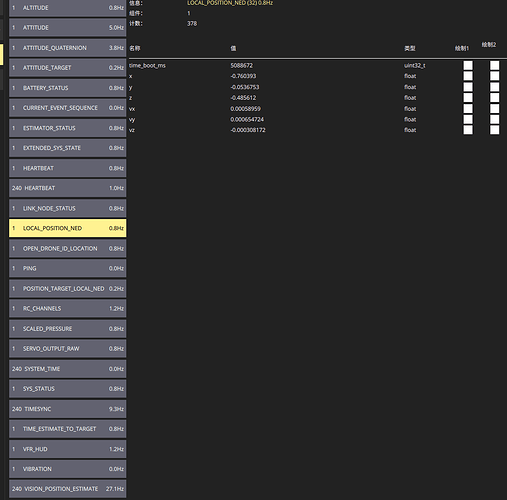The image size is (507, 500).
Task: Select the TIMESYNC message entry
Action: (67, 409)
